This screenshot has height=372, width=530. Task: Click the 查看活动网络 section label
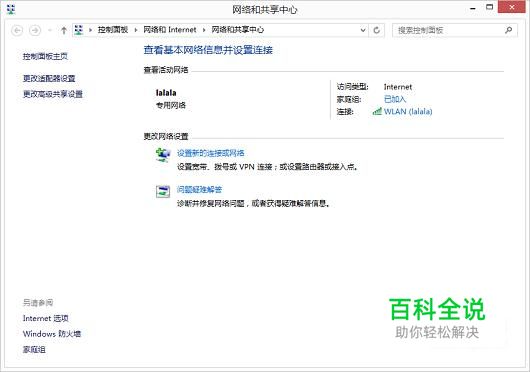[166, 70]
